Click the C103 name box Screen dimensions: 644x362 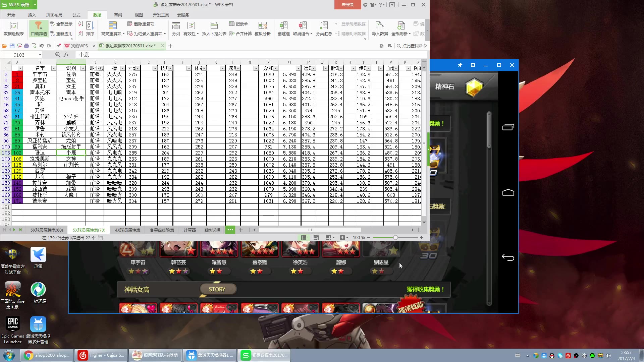22,55
